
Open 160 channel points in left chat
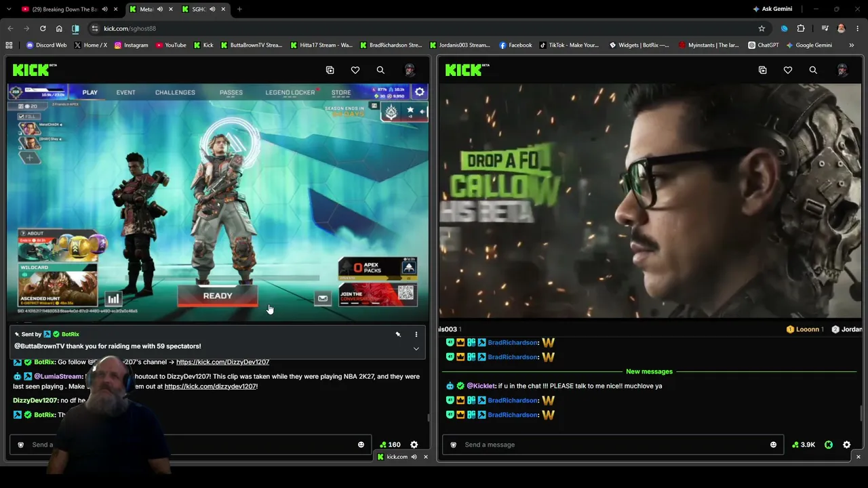tap(390, 445)
